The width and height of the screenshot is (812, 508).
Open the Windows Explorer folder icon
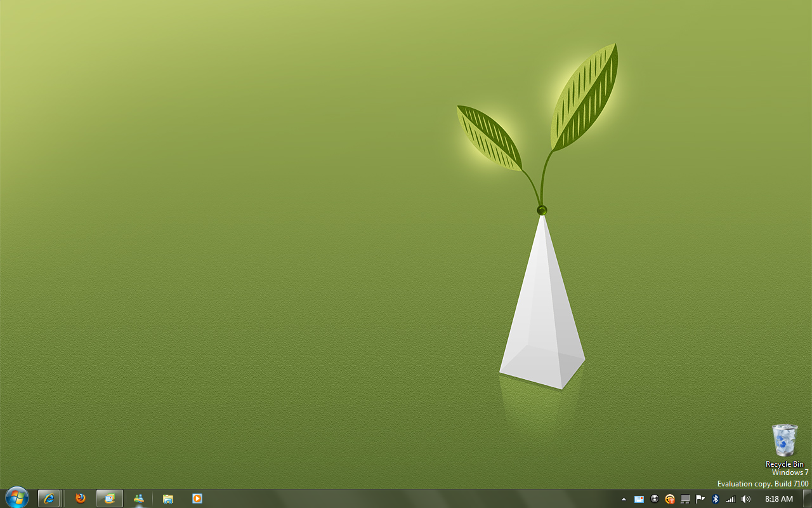click(x=168, y=498)
